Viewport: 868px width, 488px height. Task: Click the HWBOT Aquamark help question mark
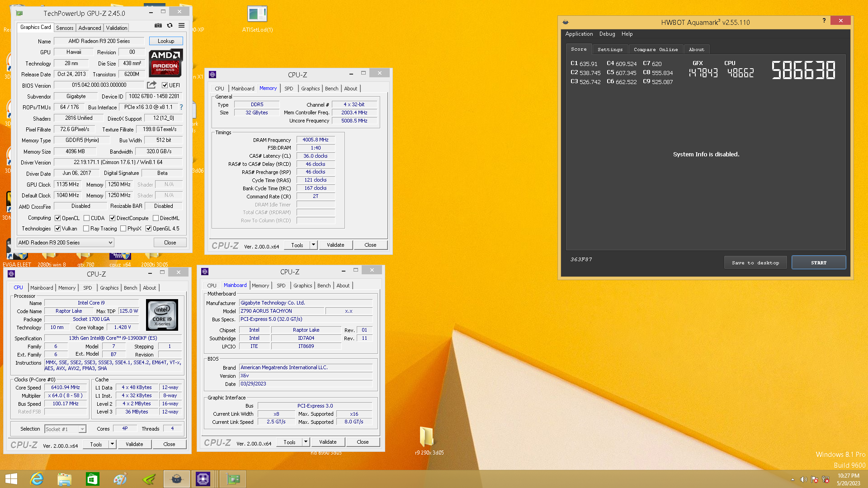pos(824,20)
